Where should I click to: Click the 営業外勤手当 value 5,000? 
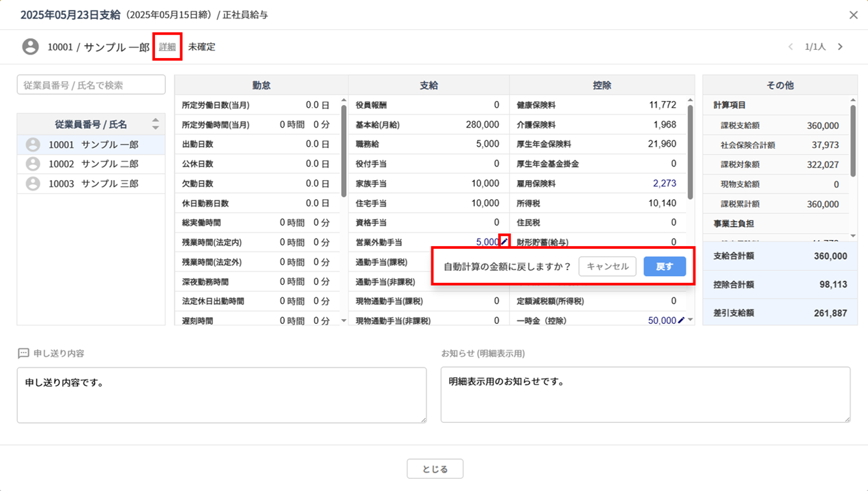pyautogui.click(x=488, y=242)
